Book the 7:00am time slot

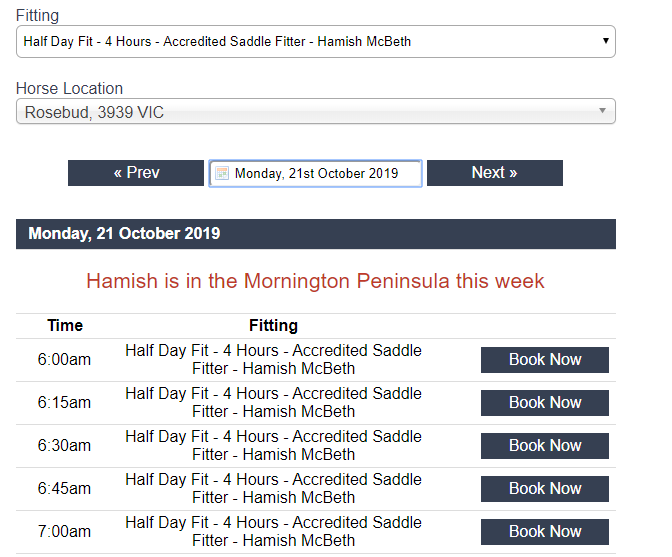click(545, 532)
